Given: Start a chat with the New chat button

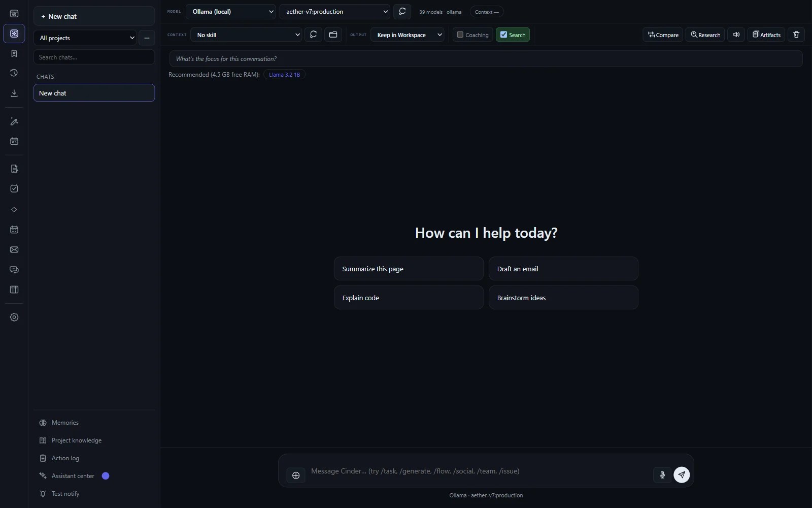Looking at the screenshot, I should tap(94, 16).
